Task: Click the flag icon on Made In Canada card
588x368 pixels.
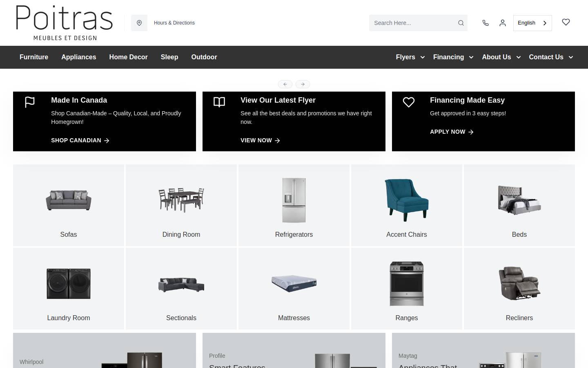Action: coord(30,102)
